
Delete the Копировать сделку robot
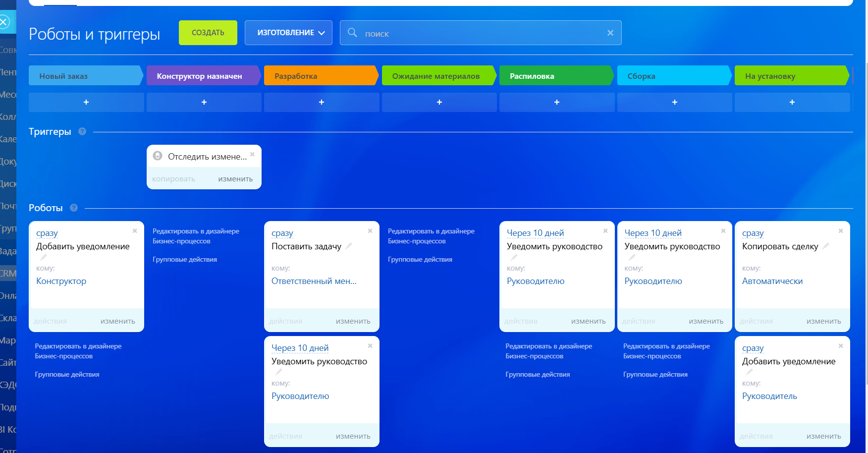point(841,230)
